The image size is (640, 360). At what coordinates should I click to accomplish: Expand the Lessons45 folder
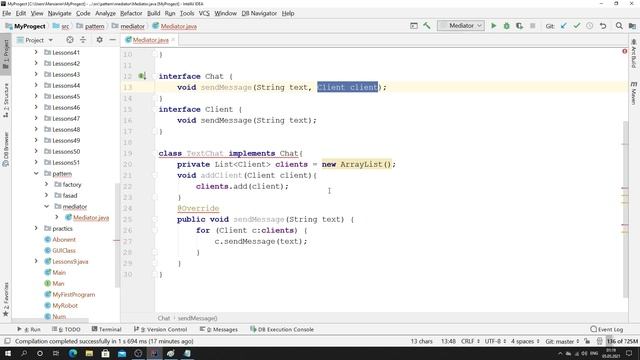coord(36,96)
